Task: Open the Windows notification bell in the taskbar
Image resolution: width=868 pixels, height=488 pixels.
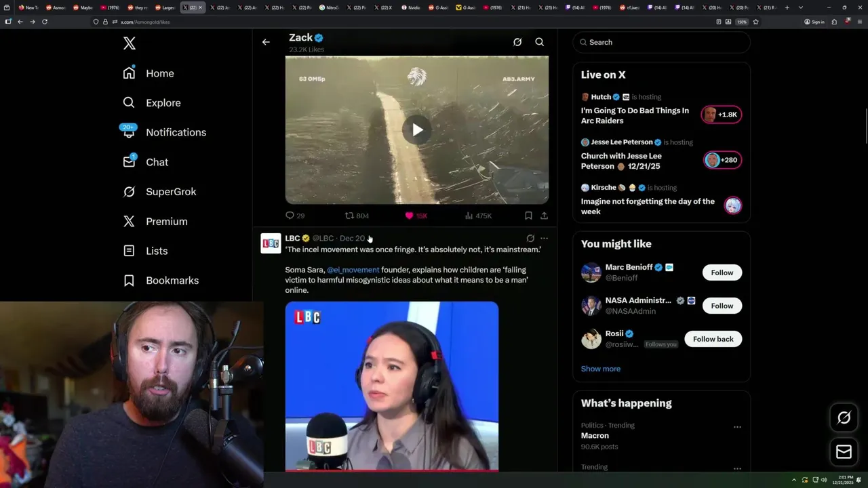Action: click(x=859, y=480)
